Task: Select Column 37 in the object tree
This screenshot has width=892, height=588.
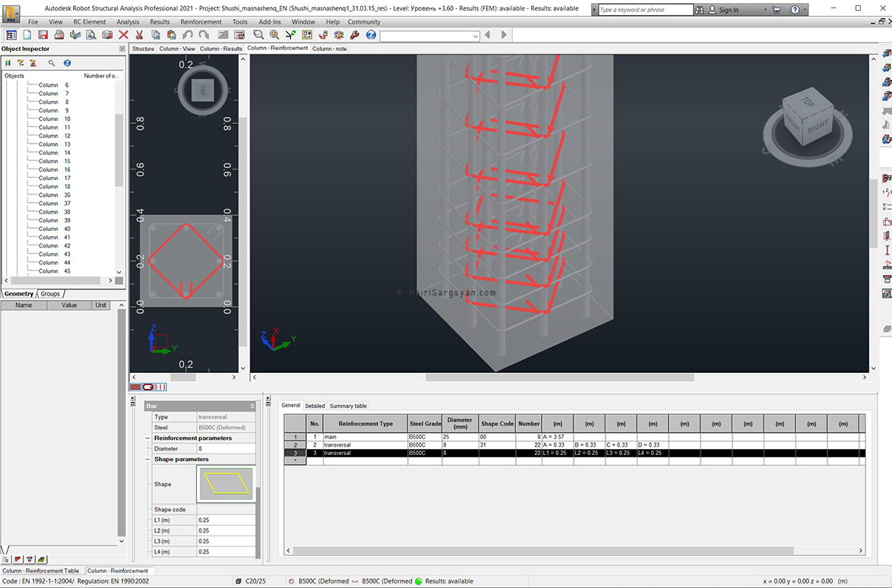Action: click(55, 204)
